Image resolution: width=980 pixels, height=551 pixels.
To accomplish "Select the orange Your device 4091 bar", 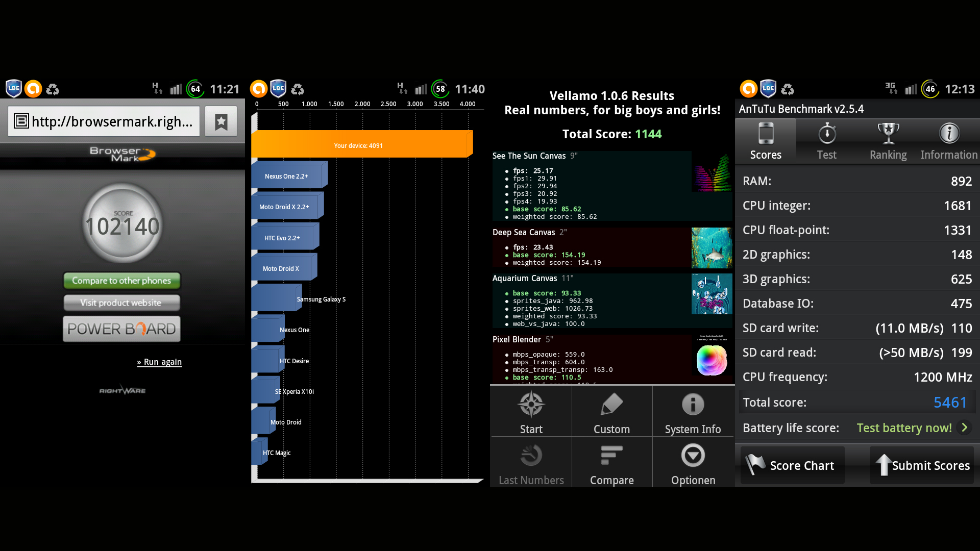I will coord(362,145).
